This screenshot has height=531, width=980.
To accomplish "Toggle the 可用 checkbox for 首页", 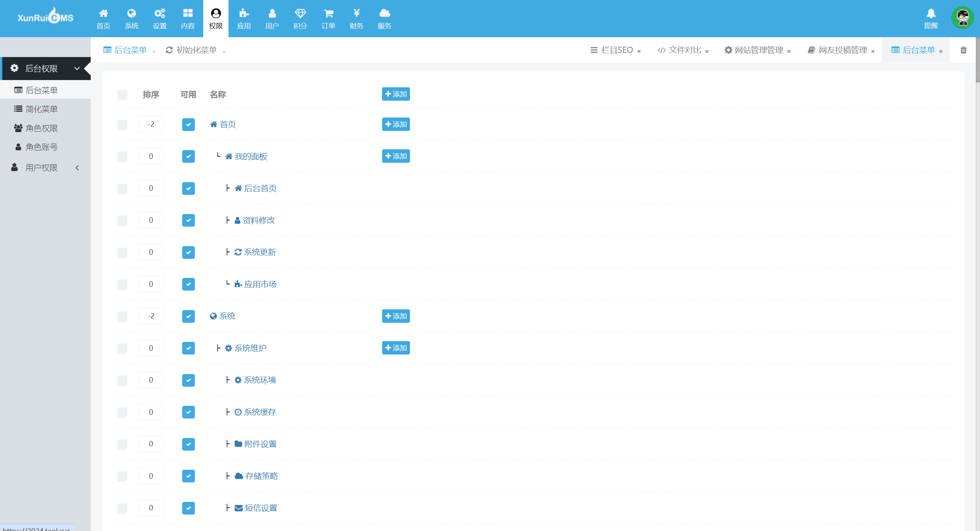I will tap(188, 124).
